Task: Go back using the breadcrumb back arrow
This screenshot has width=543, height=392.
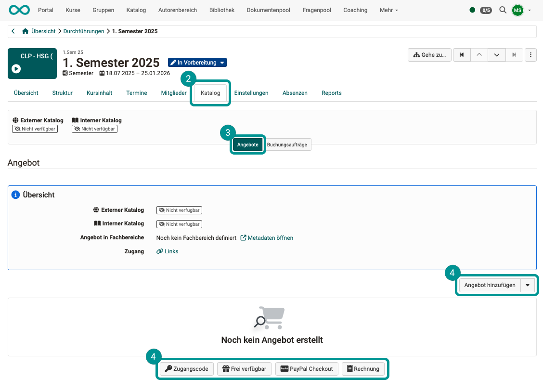Action: pyautogui.click(x=13, y=31)
